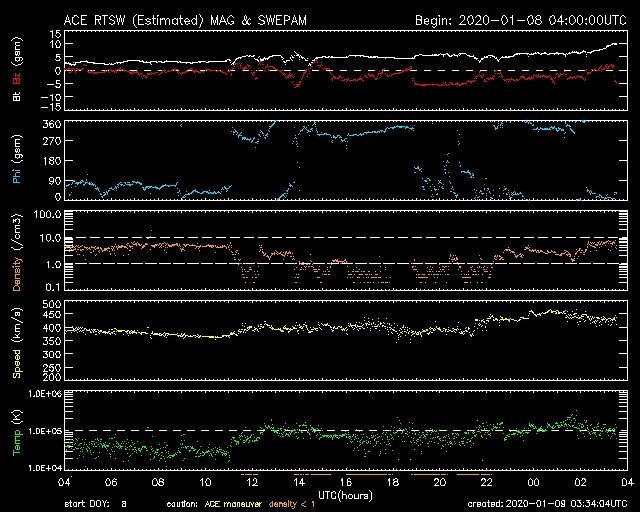Click the UTC(hours) x-axis title
The width and height of the screenshot is (640, 512).
[x=346, y=493]
